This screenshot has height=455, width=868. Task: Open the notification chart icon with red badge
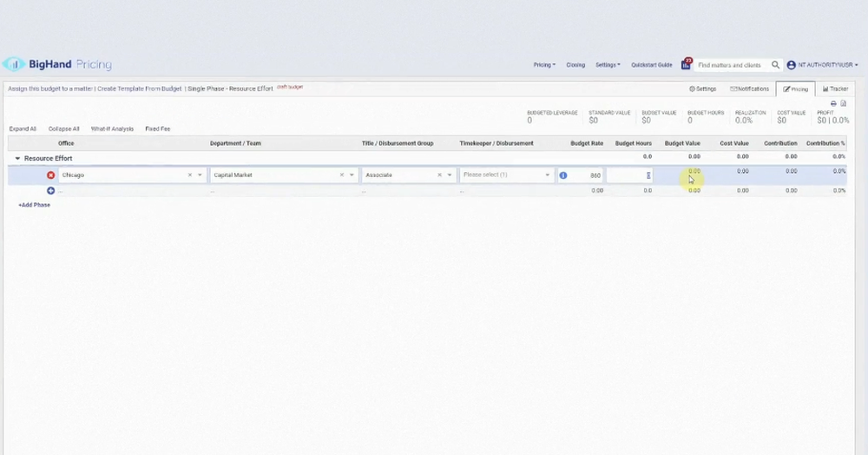pyautogui.click(x=687, y=63)
